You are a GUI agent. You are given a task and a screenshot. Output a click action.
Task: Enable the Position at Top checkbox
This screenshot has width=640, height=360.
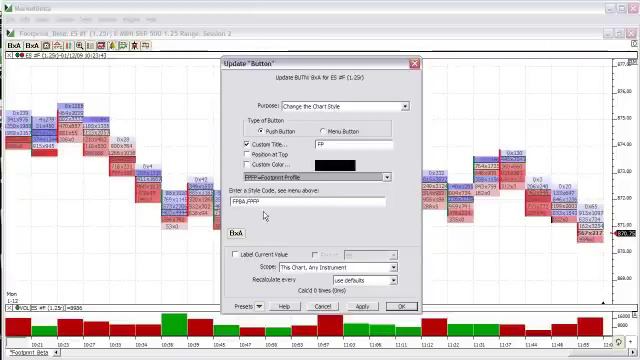click(x=247, y=154)
